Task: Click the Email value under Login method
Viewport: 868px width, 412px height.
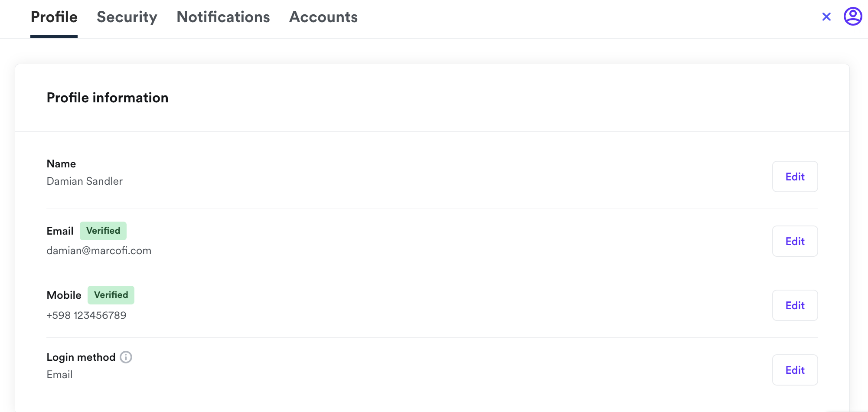Action: (x=59, y=375)
